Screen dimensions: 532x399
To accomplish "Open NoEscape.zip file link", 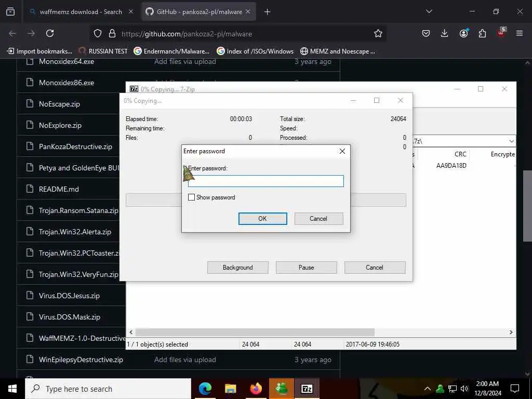I will pos(59,104).
